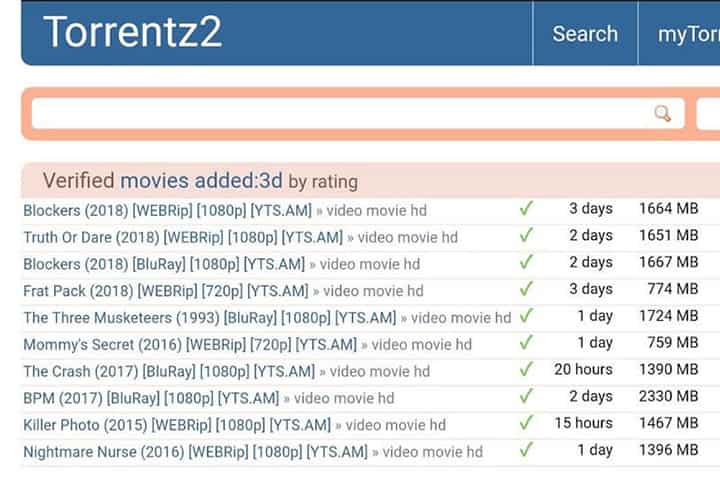Click 'video movie hd' tags after Killer Photo
Image resolution: width=720 pixels, height=480 pixels.
(395, 425)
